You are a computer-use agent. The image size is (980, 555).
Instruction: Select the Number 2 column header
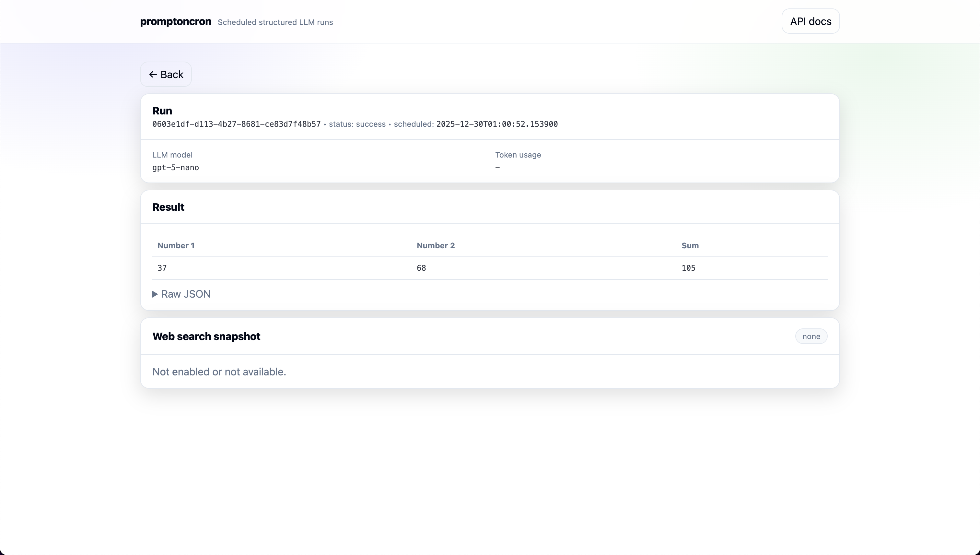[436, 245]
